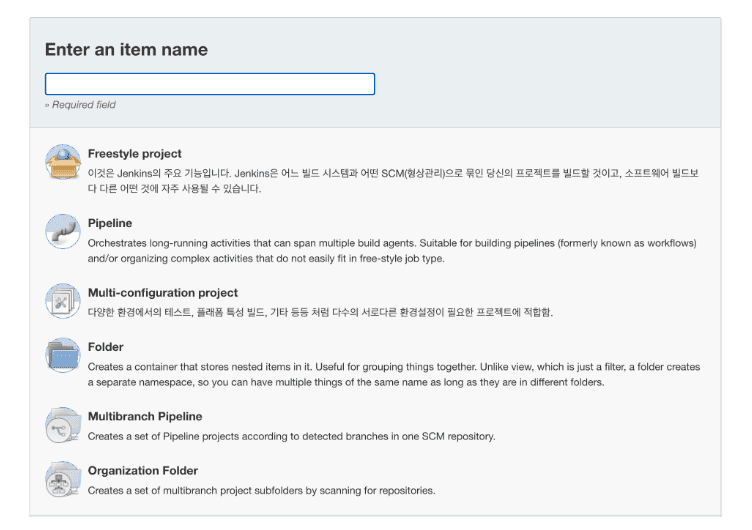Click the Multi-configuration project tools icon

tap(63, 301)
